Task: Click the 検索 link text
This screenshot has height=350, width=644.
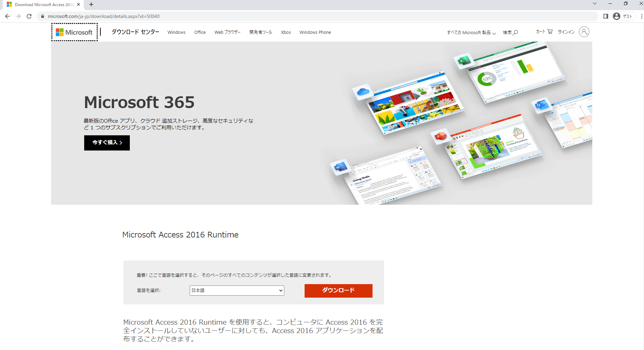Action: (x=507, y=32)
